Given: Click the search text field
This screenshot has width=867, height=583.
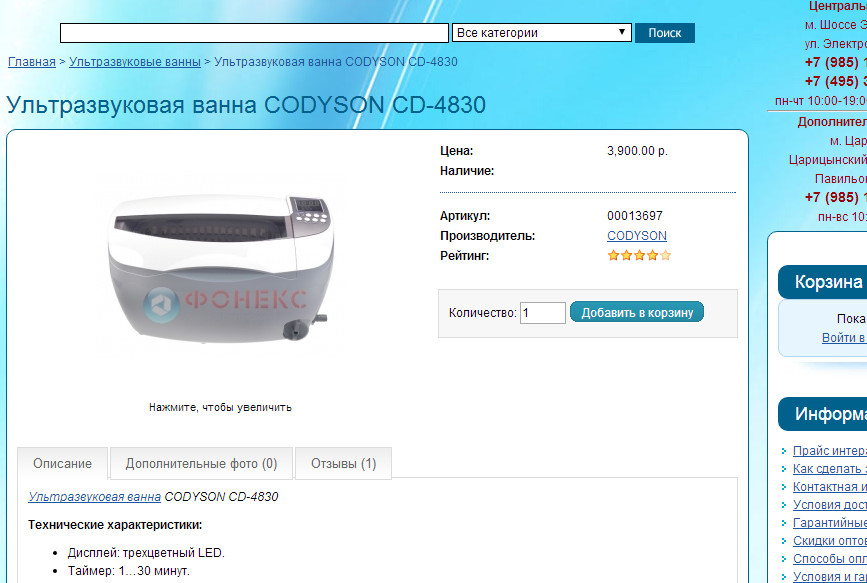Looking at the screenshot, I should 254,33.
